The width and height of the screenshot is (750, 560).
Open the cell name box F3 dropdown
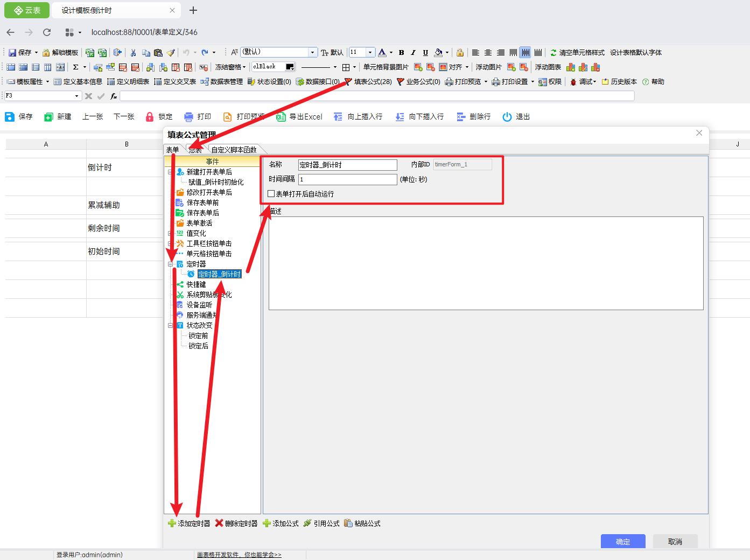pos(76,96)
